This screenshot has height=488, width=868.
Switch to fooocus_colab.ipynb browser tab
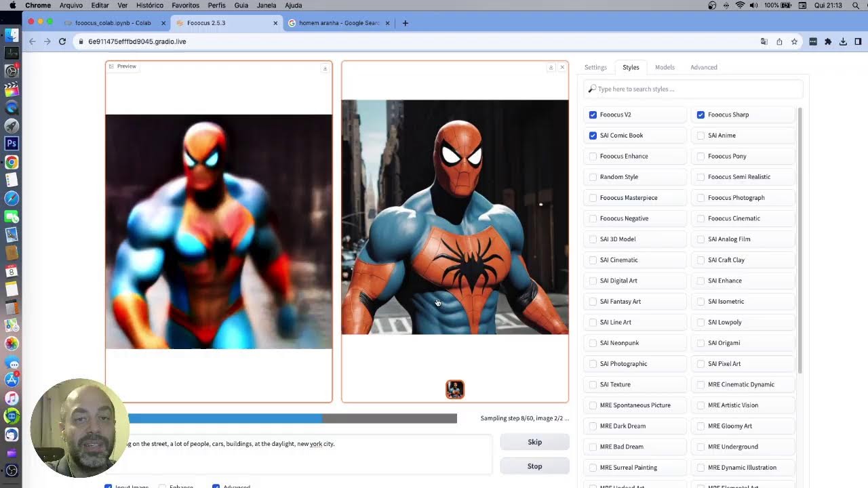point(113,23)
